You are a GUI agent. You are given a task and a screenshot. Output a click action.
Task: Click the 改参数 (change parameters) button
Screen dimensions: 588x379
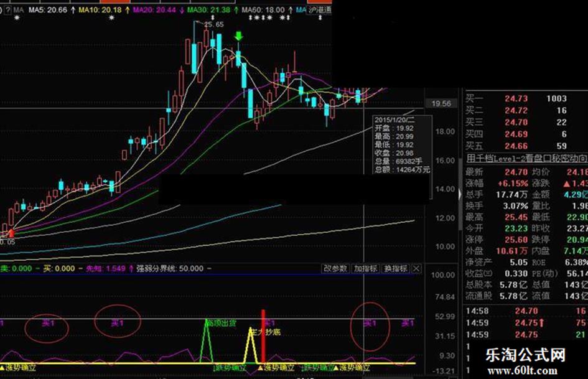[335, 269]
